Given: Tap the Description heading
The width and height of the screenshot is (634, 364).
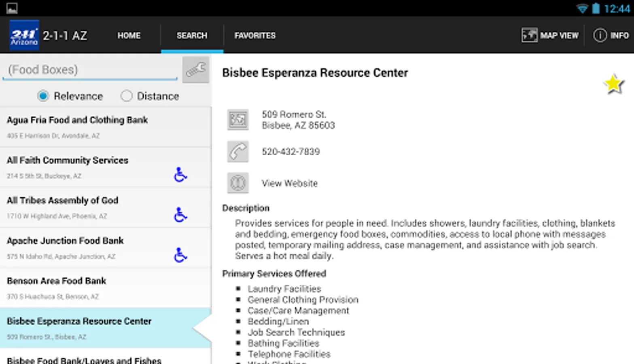Looking at the screenshot, I should tap(246, 208).
